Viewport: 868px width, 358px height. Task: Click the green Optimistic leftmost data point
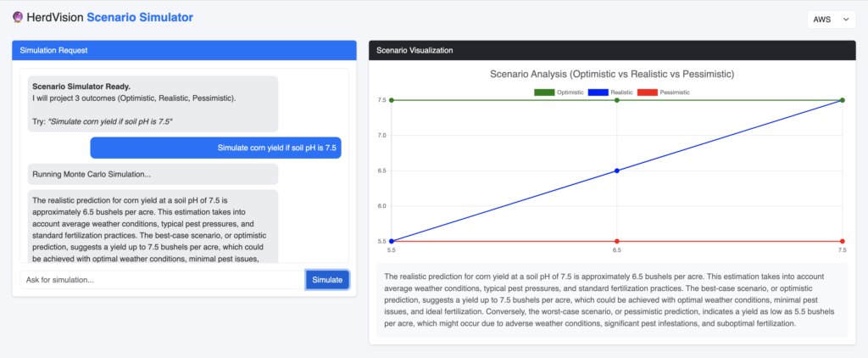(392, 100)
